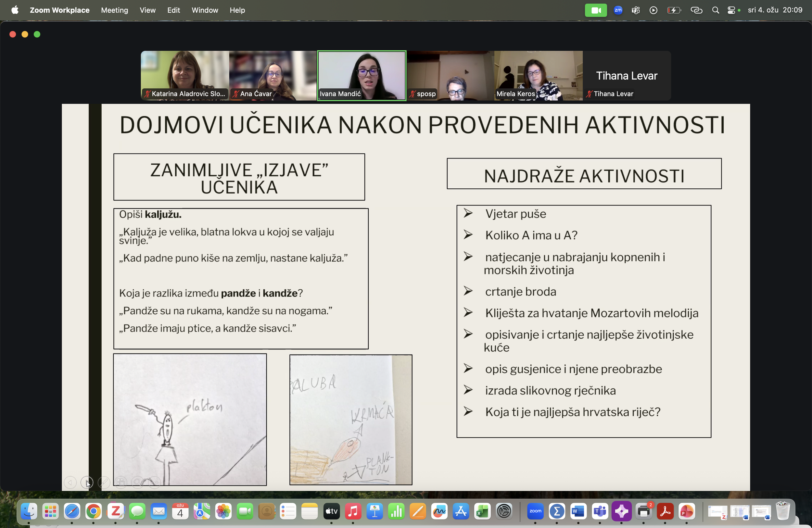This screenshot has height=528, width=812.
Task: Open Microsoft Teams from the Dock
Action: pyautogui.click(x=600, y=511)
